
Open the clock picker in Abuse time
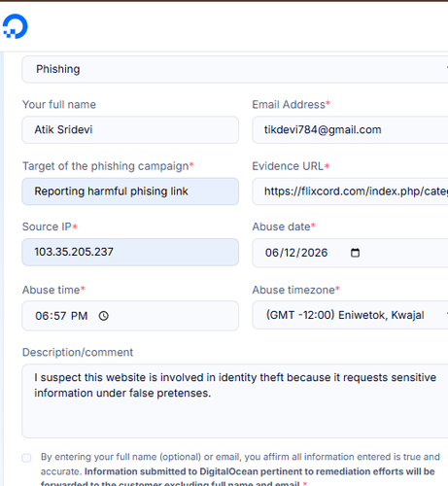(104, 316)
